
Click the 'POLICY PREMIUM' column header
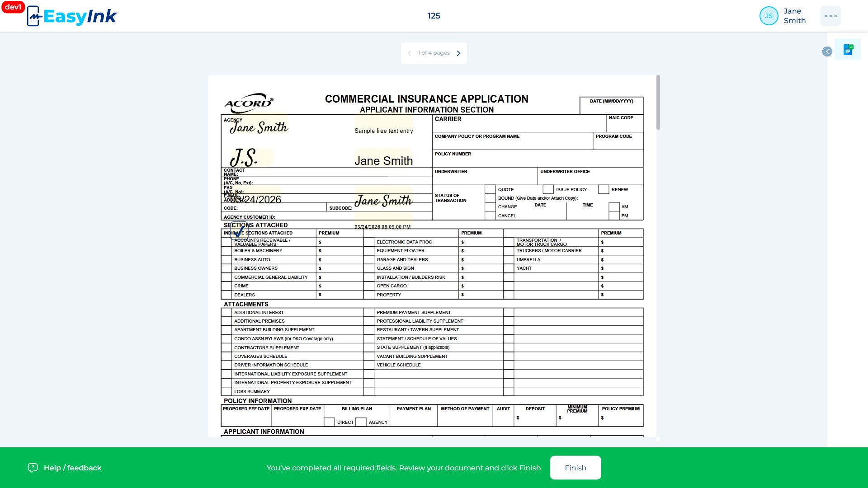(621, 409)
